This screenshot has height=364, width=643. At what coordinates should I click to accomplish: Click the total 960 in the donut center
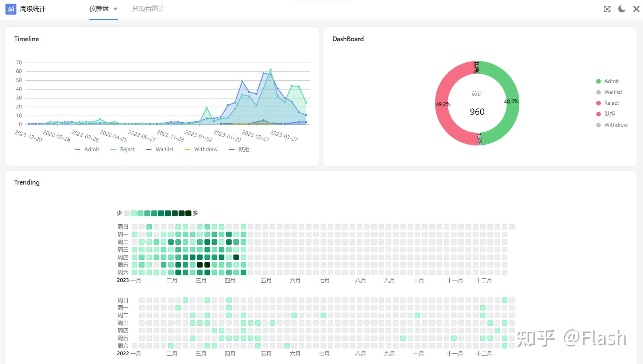[x=477, y=112]
